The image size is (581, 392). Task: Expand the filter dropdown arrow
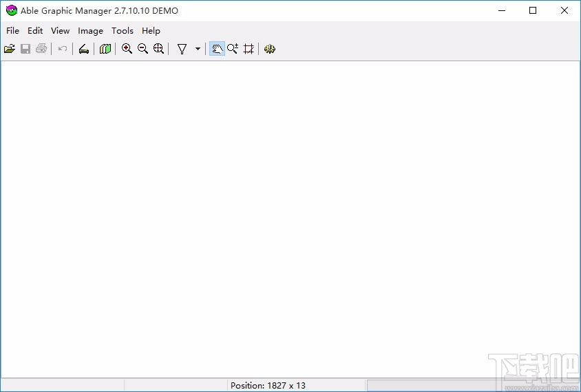click(198, 49)
